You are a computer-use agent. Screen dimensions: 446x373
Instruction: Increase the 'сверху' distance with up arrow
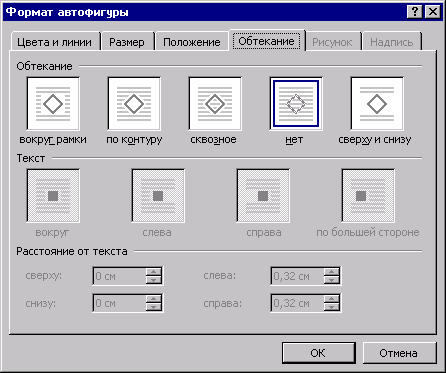(154, 272)
